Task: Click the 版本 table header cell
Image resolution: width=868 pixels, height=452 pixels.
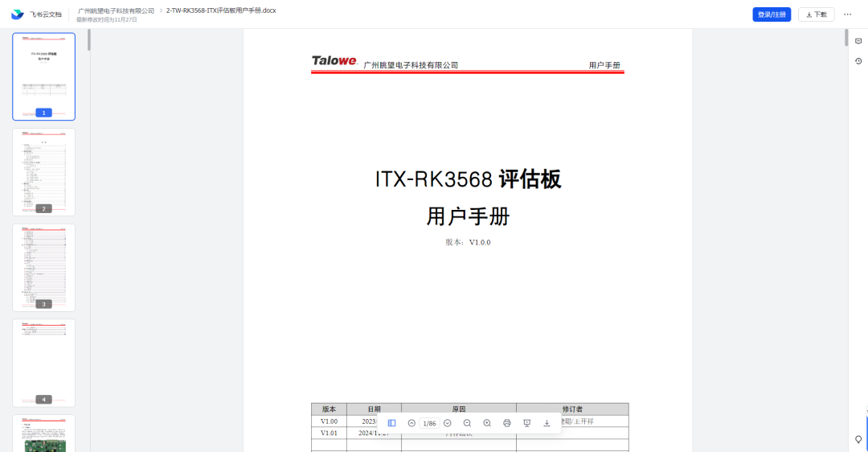Action: click(329, 409)
